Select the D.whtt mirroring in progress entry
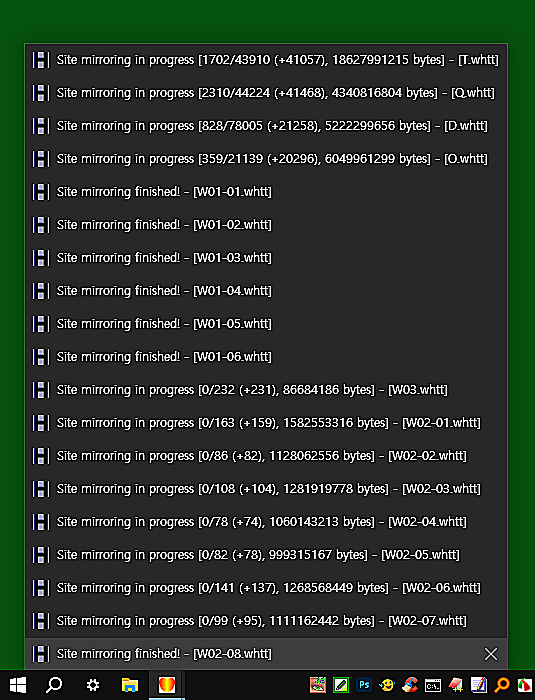Image resolution: width=535 pixels, height=700 pixels. [x=266, y=126]
